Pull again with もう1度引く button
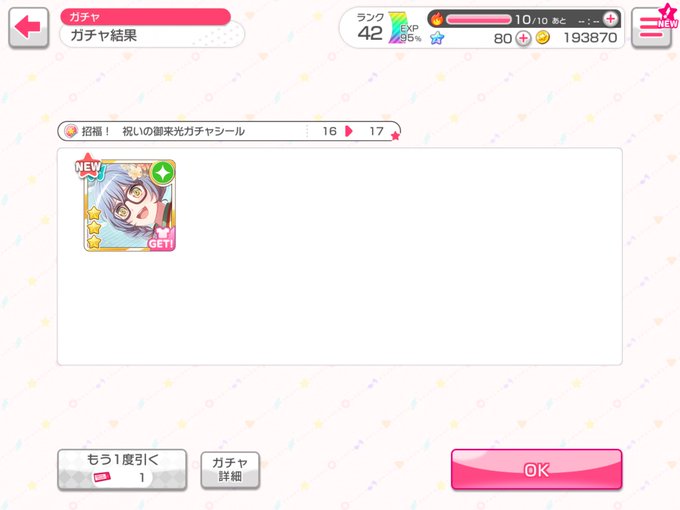 122,470
